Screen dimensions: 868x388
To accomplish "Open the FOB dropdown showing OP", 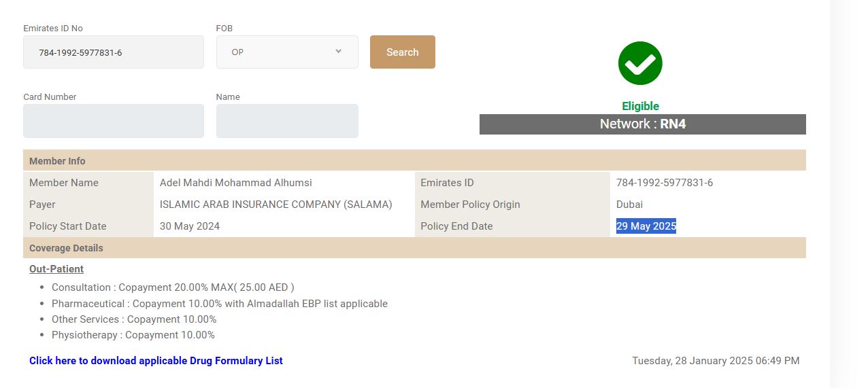I will pyautogui.click(x=287, y=52).
